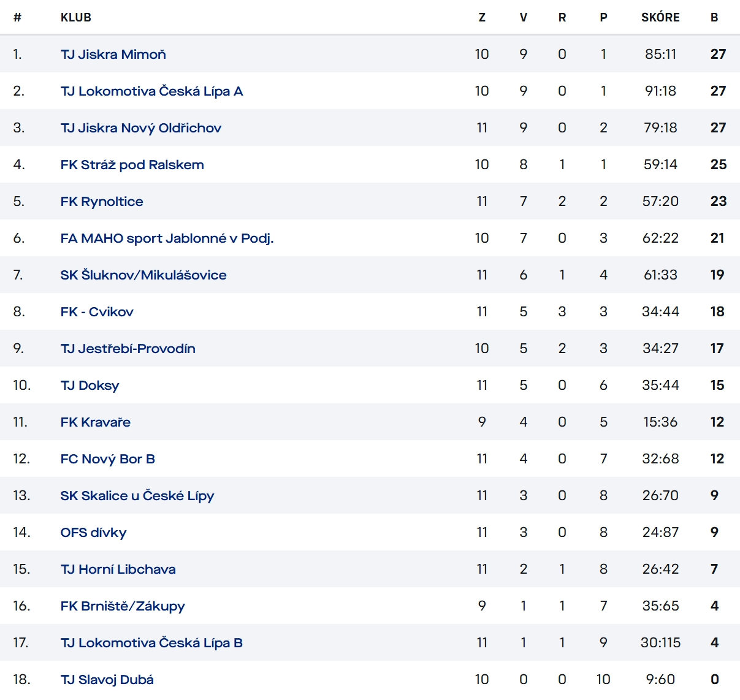Viewport: 740px width, 700px height.
Task: Click the KLUB column header
Action: click(76, 18)
